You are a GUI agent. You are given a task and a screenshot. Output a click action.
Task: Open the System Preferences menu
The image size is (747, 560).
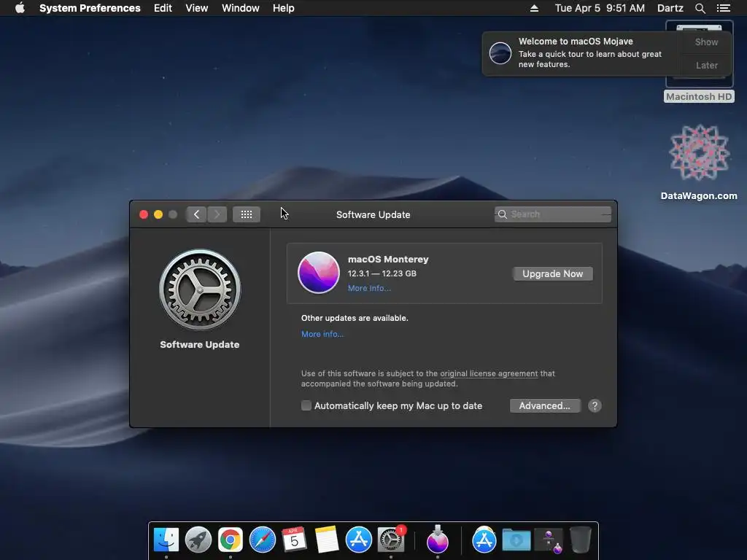[90, 8]
